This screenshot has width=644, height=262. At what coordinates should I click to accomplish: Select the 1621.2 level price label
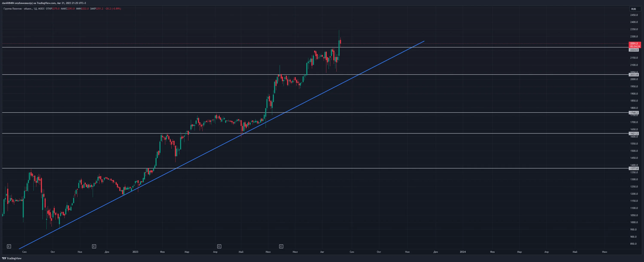tap(634, 133)
